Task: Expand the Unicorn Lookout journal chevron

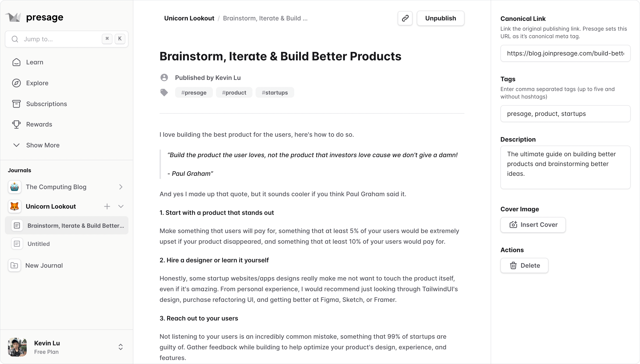Action: (x=121, y=206)
